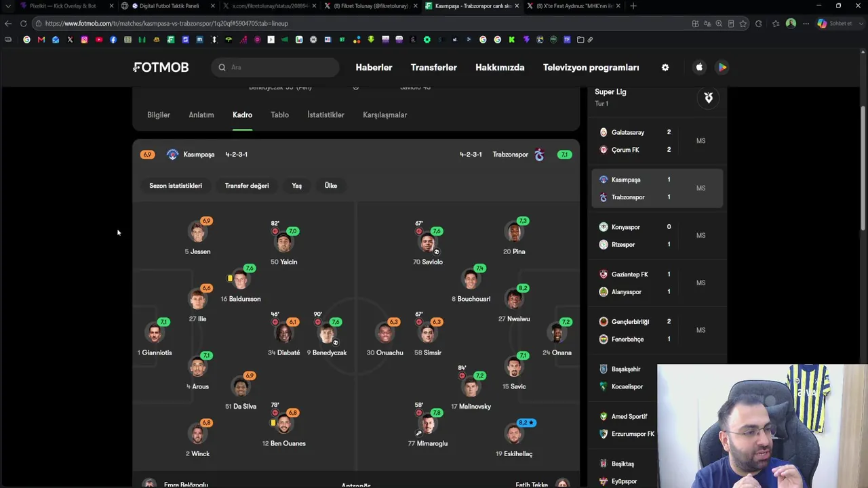Open Televizyon programları link
The image size is (868, 488).
[591, 67]
